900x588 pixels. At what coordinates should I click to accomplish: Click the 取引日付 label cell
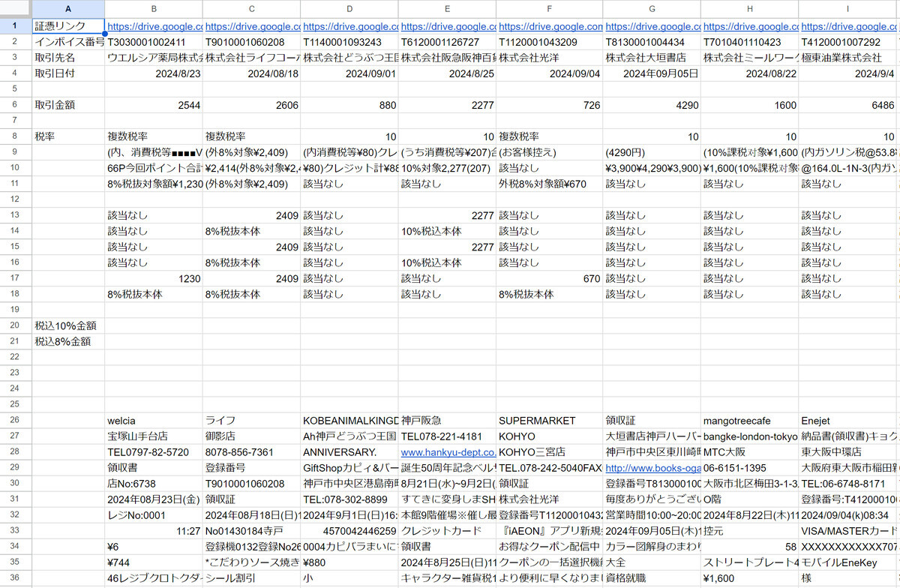click(x=68, y=73)
